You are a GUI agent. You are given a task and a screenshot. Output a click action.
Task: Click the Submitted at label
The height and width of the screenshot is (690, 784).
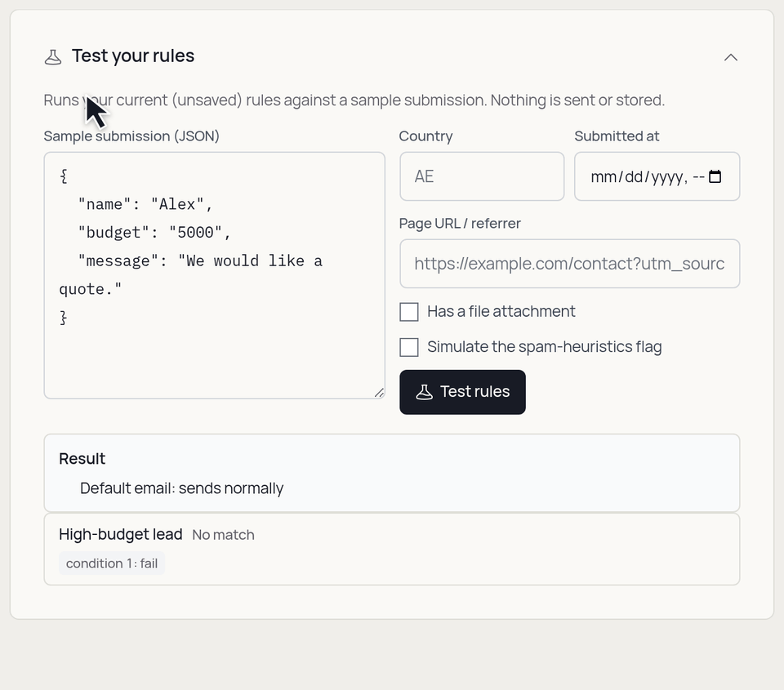pyautogui.click(x=617, y=136)
